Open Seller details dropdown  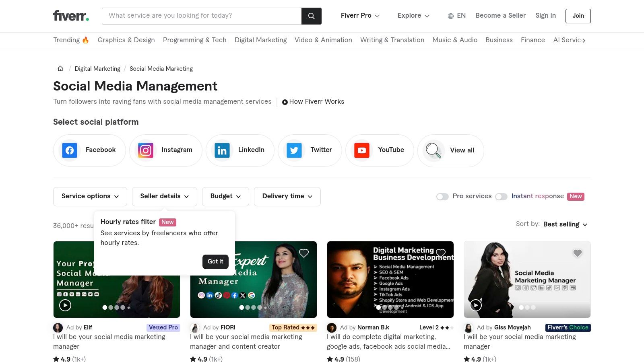(x=165, y=196)
